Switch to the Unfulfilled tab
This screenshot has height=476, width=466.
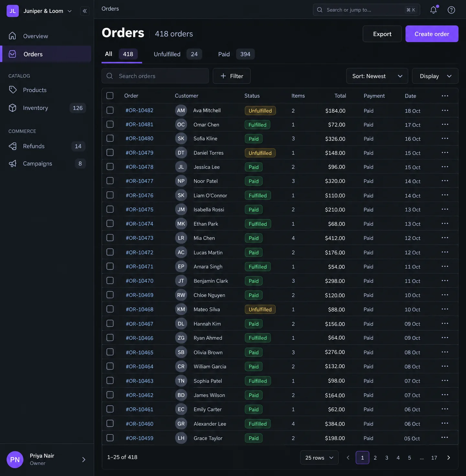tap(178, 54)
